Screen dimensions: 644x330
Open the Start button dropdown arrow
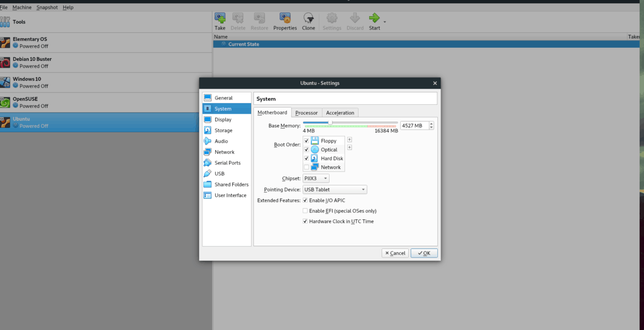click(385, 21)
